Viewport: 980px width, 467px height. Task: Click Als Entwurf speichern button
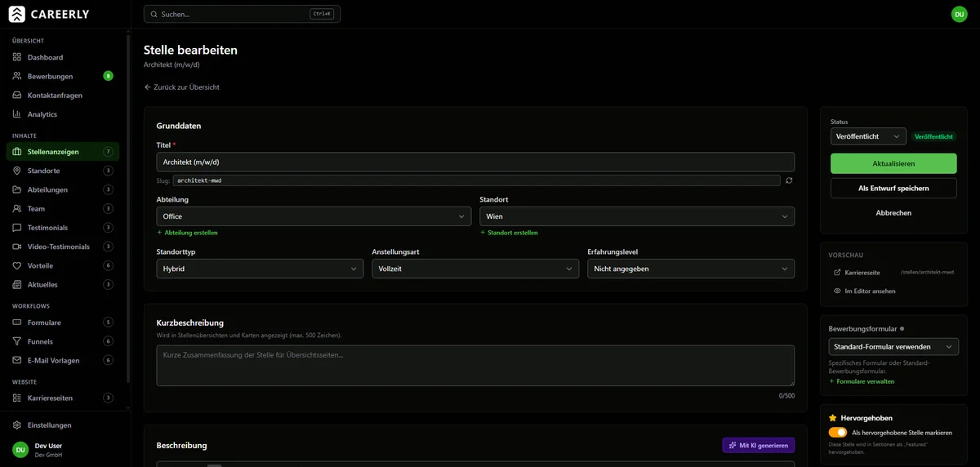coord(893,188)
